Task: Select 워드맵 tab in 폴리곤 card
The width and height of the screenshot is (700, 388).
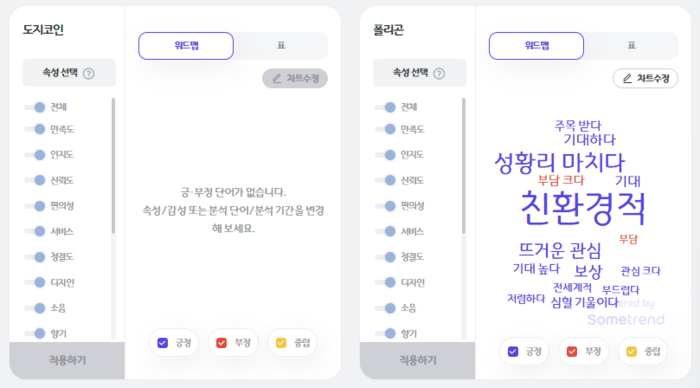Action: point(536,46)
